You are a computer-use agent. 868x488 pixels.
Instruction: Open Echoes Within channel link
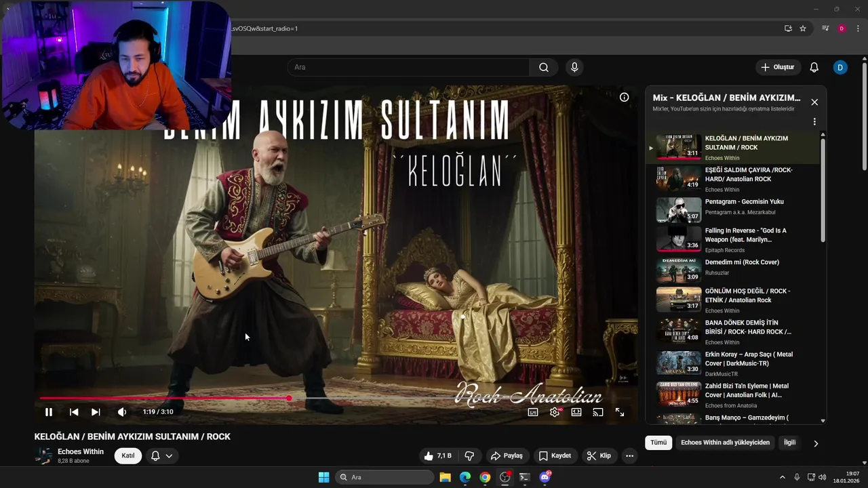point(81,451)
